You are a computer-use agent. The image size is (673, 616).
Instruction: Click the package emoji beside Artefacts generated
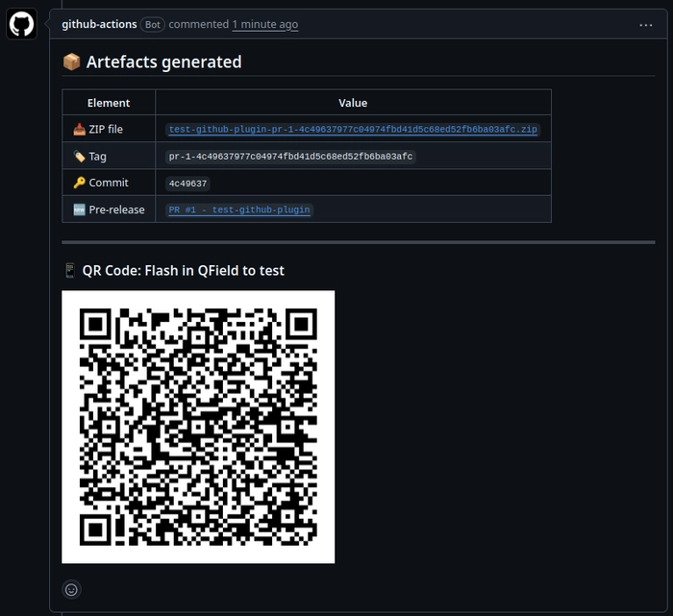72,62
